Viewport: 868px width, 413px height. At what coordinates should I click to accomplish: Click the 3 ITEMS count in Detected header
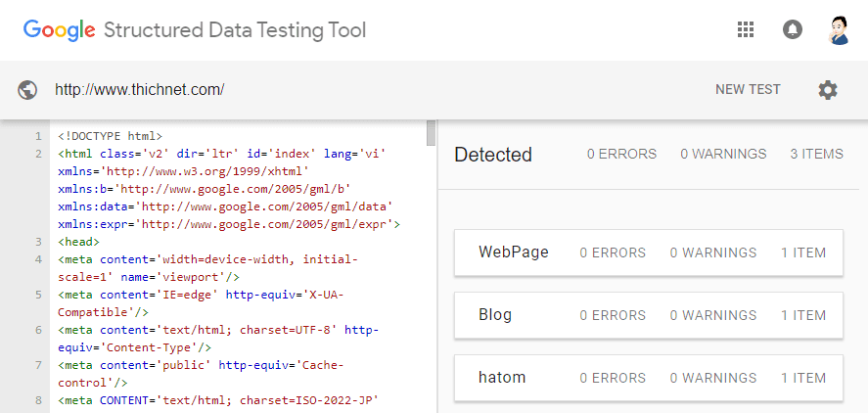click(x=816, y=154)
